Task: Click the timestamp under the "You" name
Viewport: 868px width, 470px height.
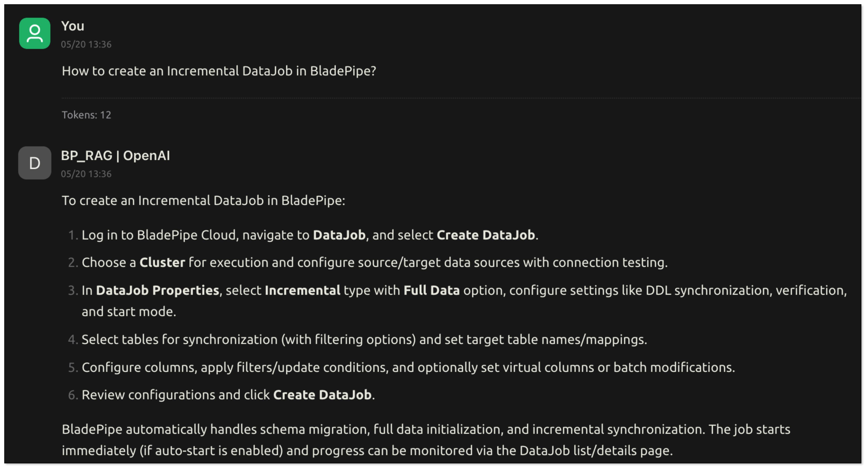Action: point(86,44)
